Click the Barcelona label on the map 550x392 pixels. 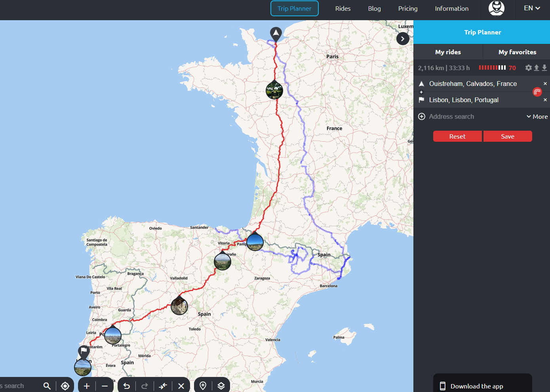click(x=329, y=285)
